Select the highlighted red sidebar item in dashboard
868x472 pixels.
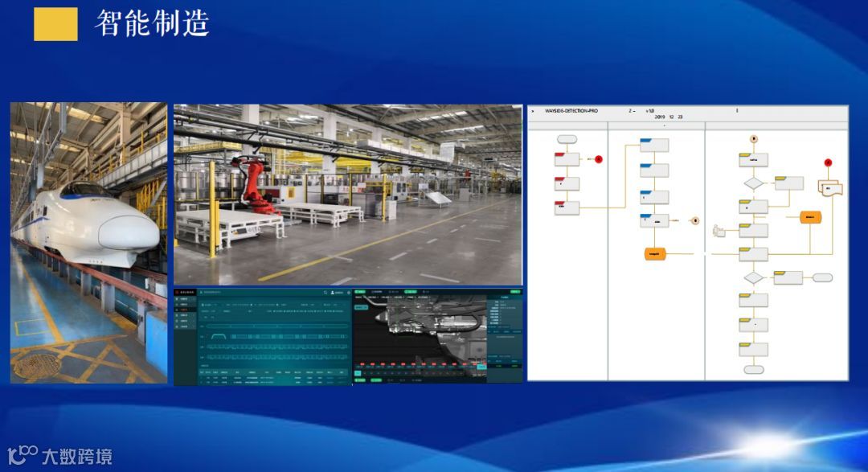tap(185, 310)
